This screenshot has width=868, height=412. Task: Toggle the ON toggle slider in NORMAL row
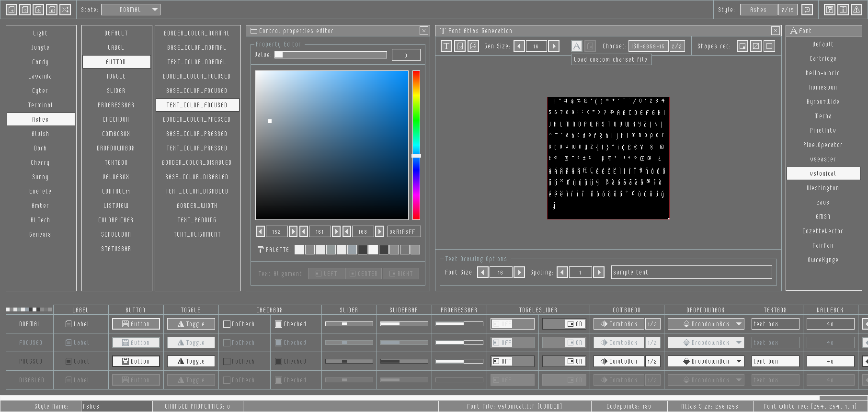coord(565,324)
